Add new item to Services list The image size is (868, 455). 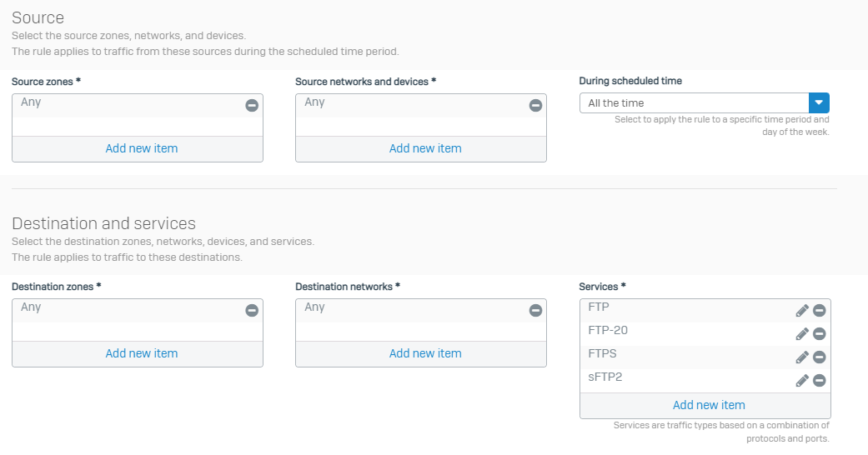[x=709, y=405]
